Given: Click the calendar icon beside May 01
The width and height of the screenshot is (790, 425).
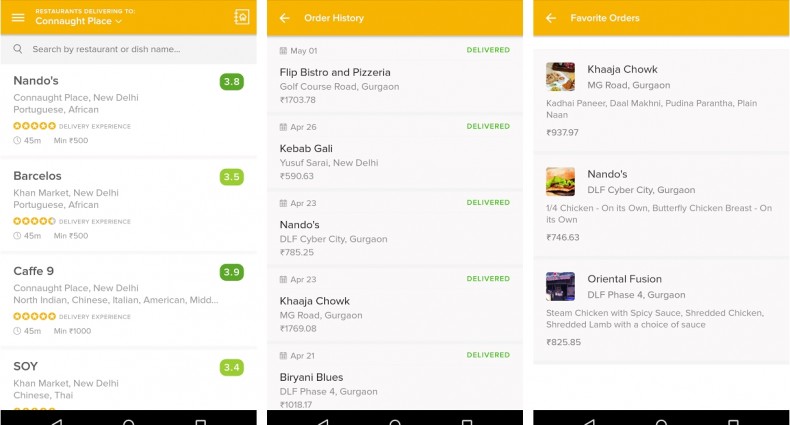Looking at the screenshot, I should 283,50.
